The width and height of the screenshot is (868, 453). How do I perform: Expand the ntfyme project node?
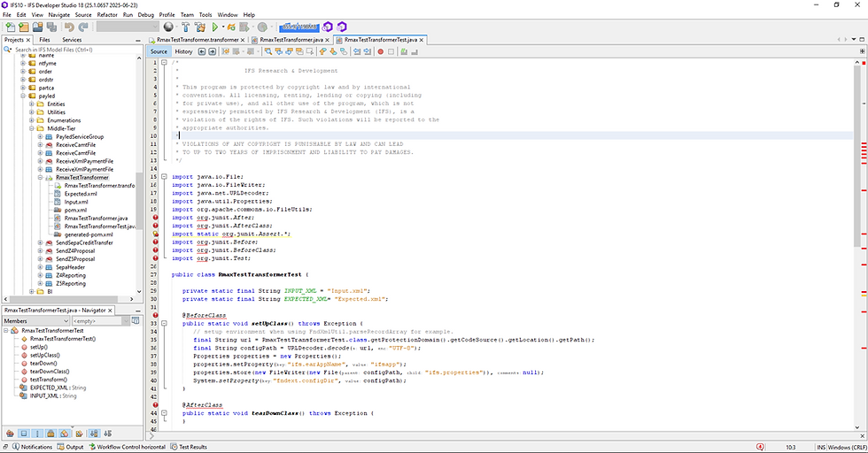[x=23, y=63]
